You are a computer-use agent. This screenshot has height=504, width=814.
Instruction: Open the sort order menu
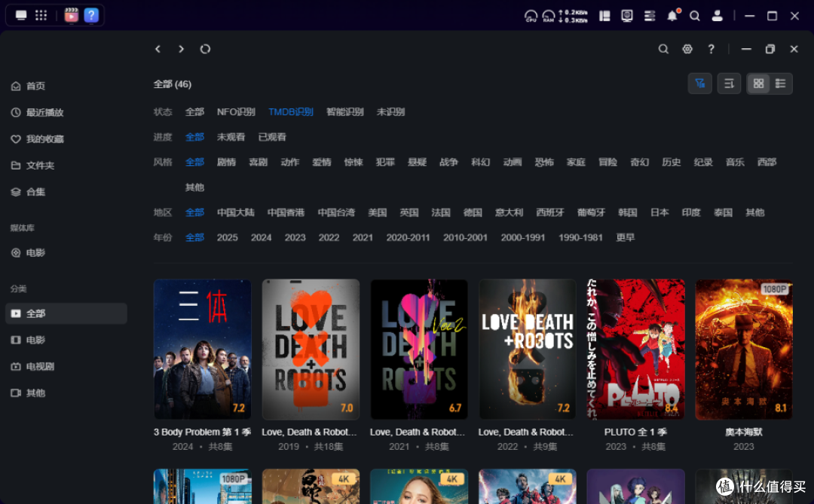click(x=729, y=84)
